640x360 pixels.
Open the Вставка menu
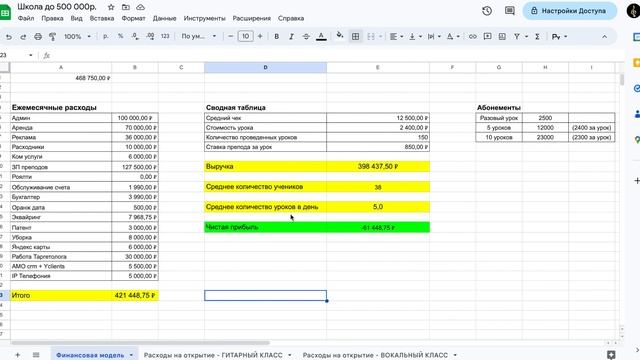click(x=102, y=18)
